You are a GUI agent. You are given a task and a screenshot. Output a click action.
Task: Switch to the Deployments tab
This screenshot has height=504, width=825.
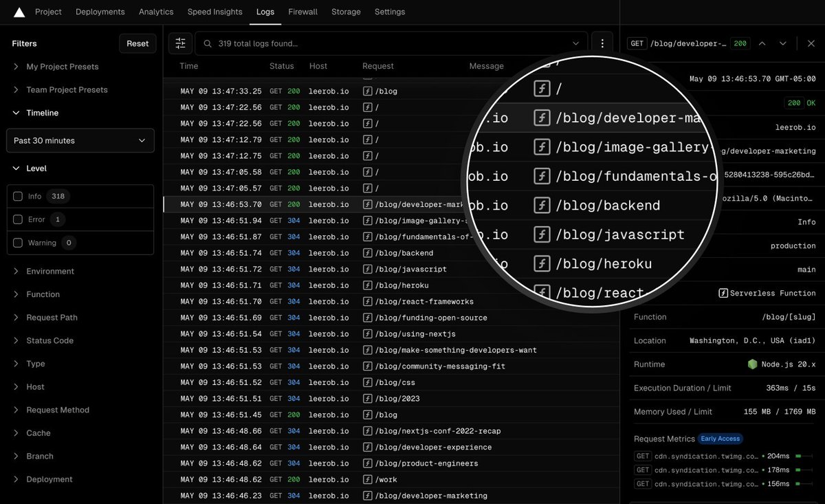[x=100, y=12]
